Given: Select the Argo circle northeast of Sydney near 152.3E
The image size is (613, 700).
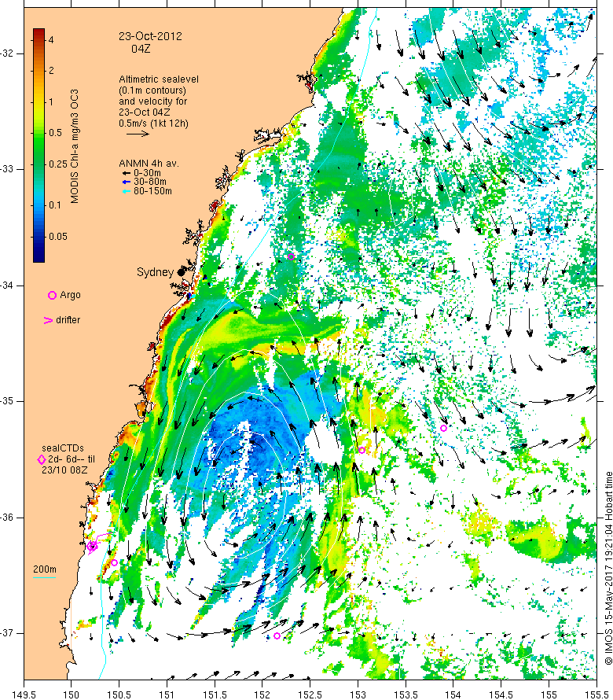Looking at the screenshot, I should click(291, 256).
